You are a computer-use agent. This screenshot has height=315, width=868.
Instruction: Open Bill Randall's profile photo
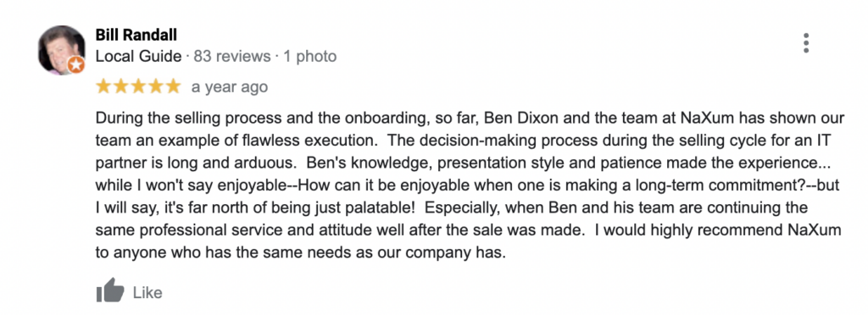pos(61,50)
